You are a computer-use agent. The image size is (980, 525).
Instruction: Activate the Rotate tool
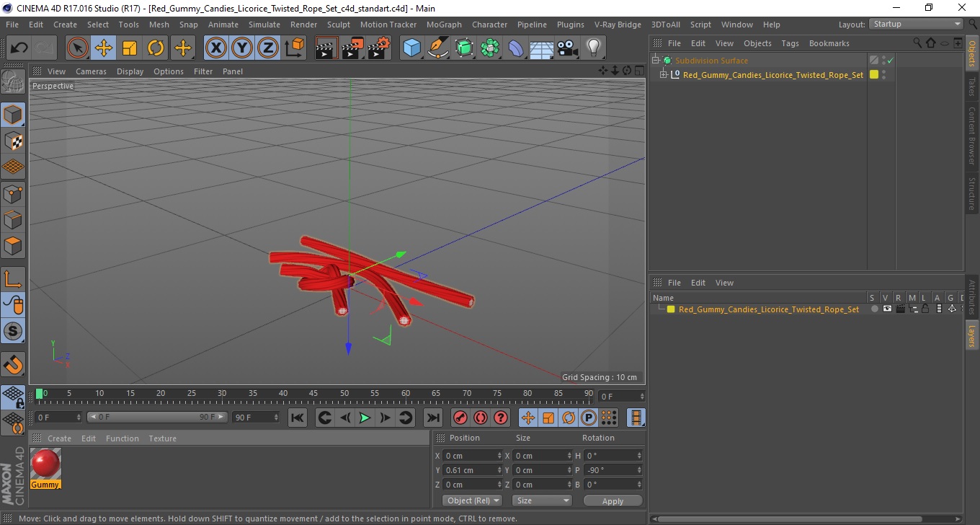click(156, 48)
